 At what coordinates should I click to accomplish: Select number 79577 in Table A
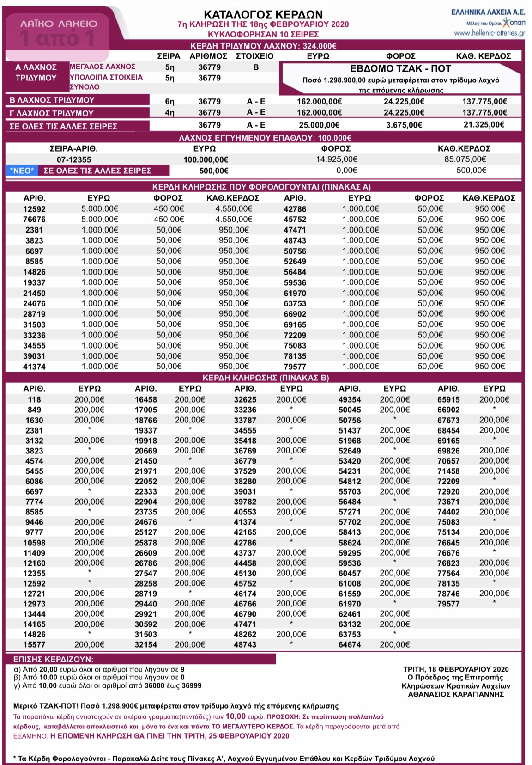pos(295,367)
